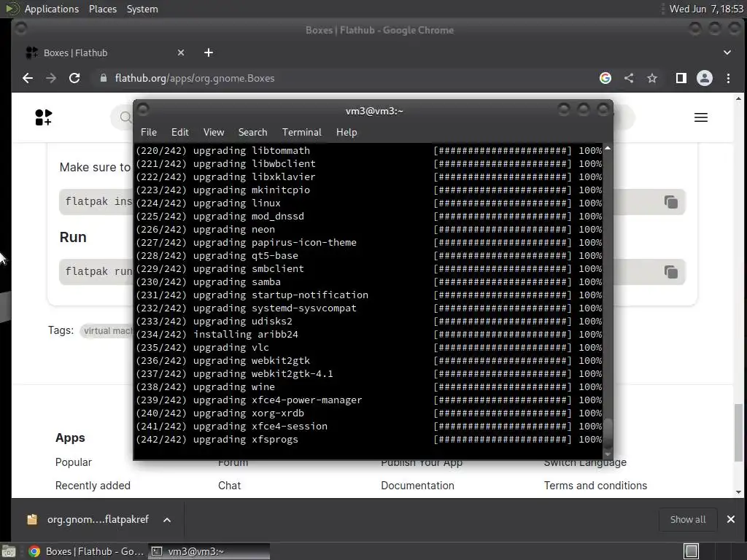Open Chrome profile avatar
Screen dimensions: 747x560
(705, 78)
